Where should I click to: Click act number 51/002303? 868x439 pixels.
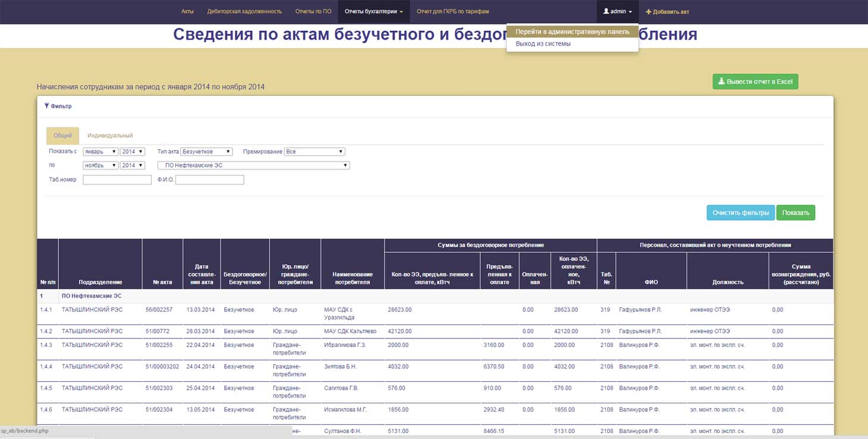tap(159, 388)
